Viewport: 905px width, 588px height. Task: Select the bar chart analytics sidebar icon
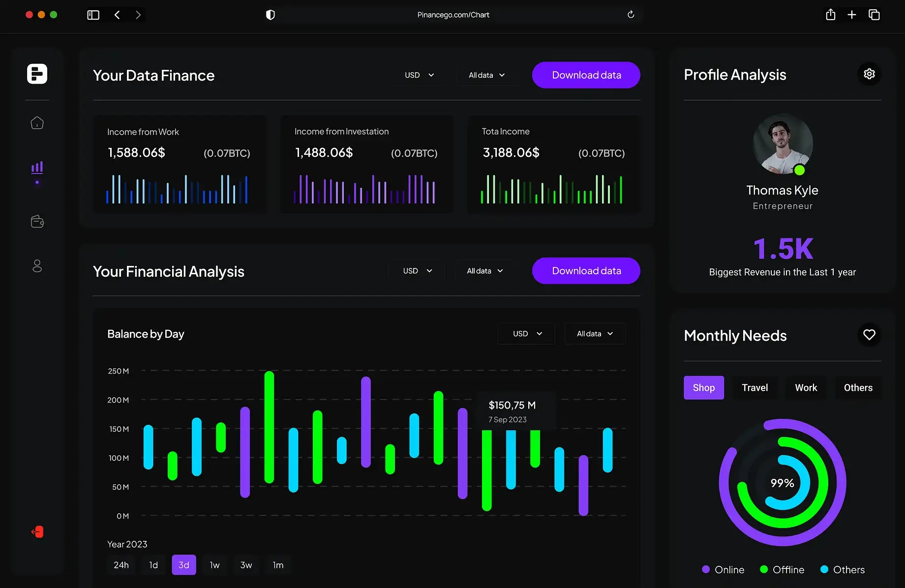pos(37,168)
